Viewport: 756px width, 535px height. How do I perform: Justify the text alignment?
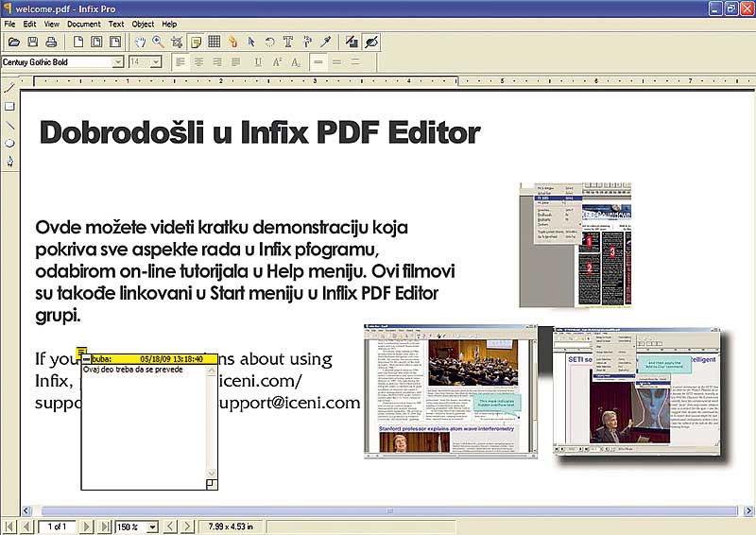235,62
